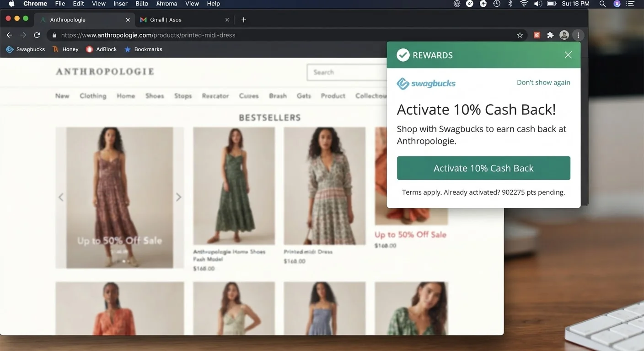
Task: Click Don't show again link
Action: click(x=543, y=83)
